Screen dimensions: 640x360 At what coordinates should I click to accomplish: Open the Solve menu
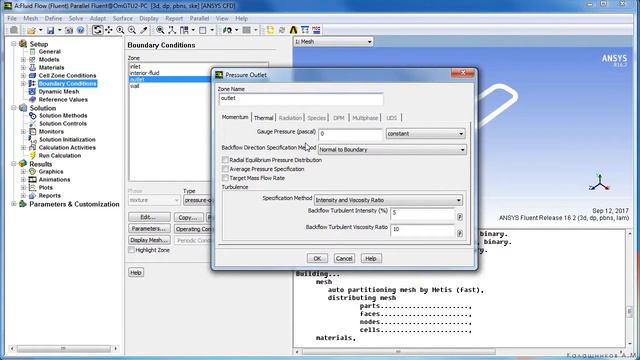click(76, 18)
